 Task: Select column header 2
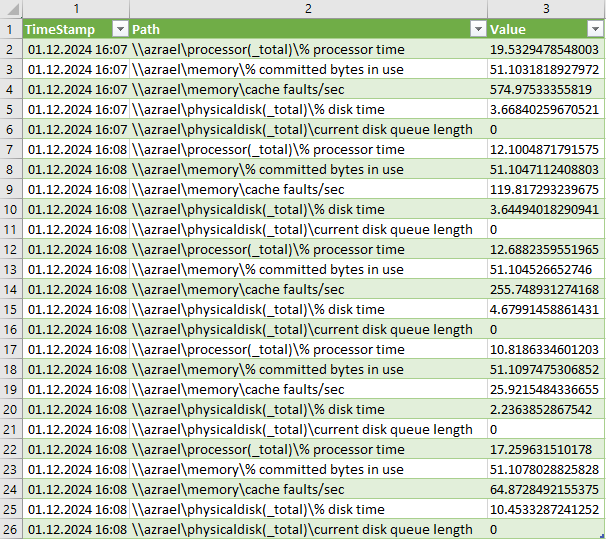click(x=308, y=9)
